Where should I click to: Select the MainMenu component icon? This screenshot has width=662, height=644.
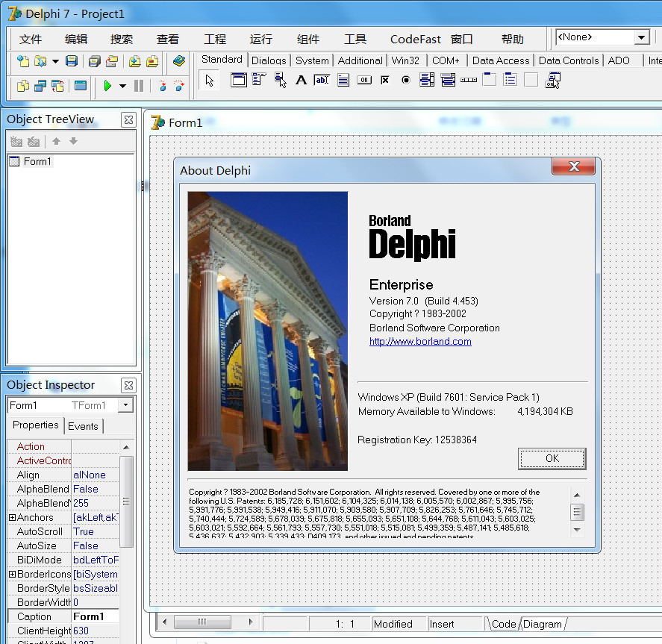tap(259, 79)
